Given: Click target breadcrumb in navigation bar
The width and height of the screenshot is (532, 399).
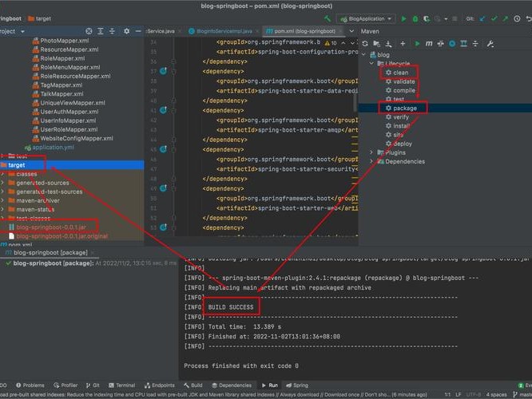Looking at the screenshot, I should (x=39, y=18).
